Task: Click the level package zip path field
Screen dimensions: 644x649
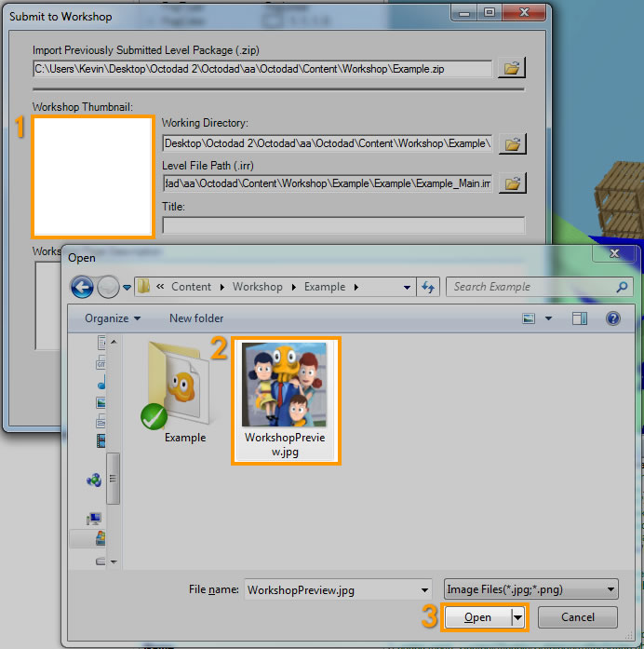Action: 262,69
